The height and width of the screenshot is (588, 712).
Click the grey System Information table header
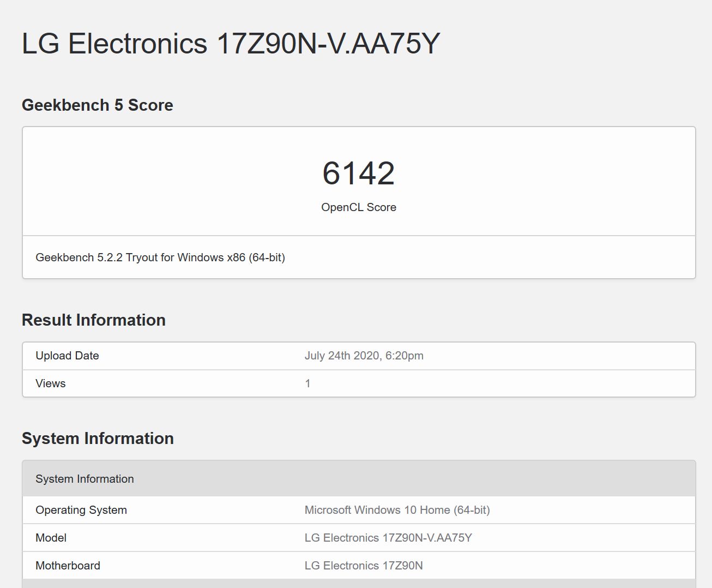(85, 479)
